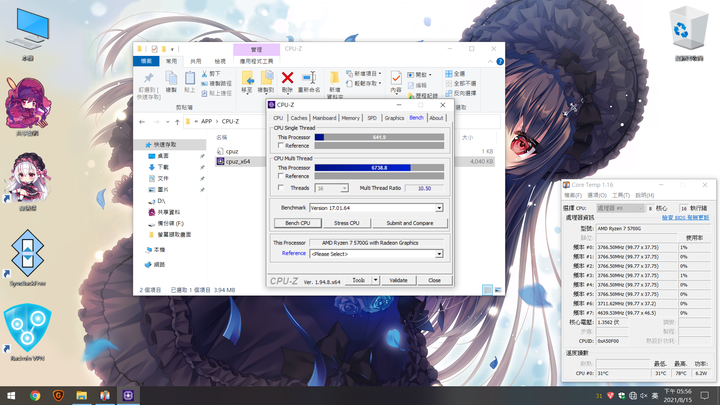
Task: Click the red X Delete icon in ribbon
Action: click(x=287, y=78)
